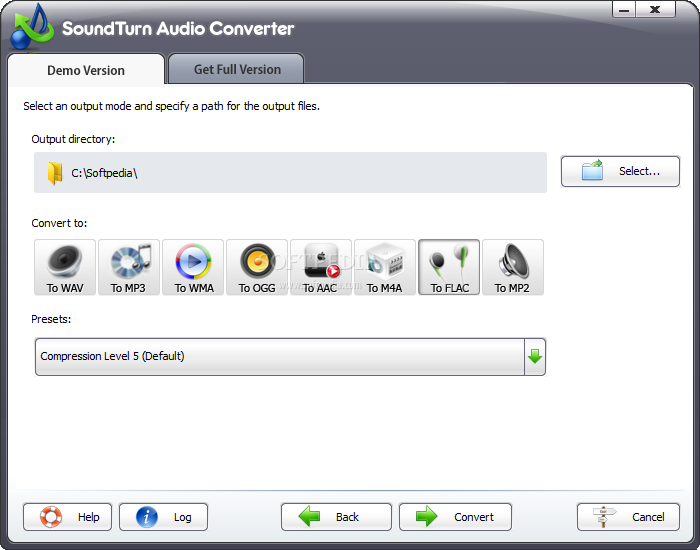The height and width of the screenshot is (550, 700).
Task: Choose the To MP3 conversion option
Action: coord(129,267)
